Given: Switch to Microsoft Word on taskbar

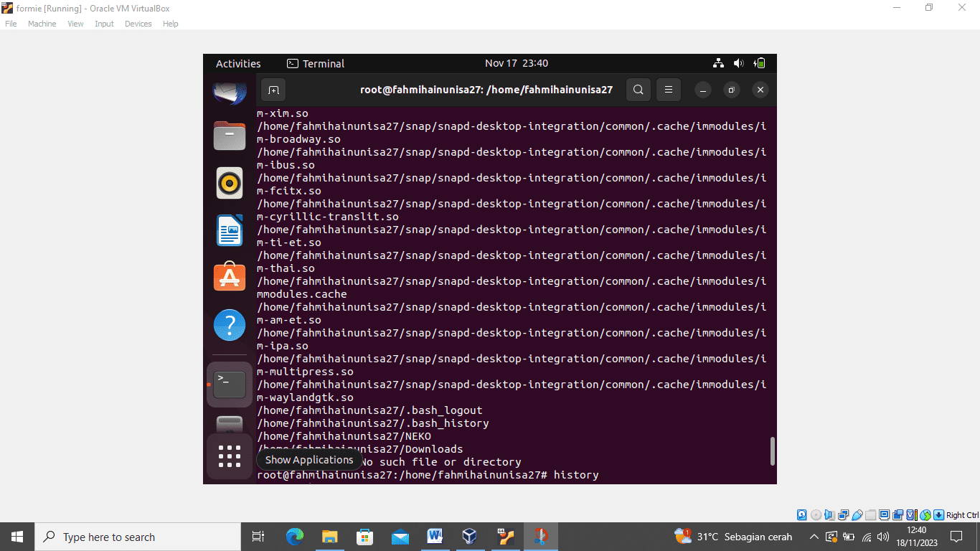Looking at the screenshot, I should coord(435,537).
